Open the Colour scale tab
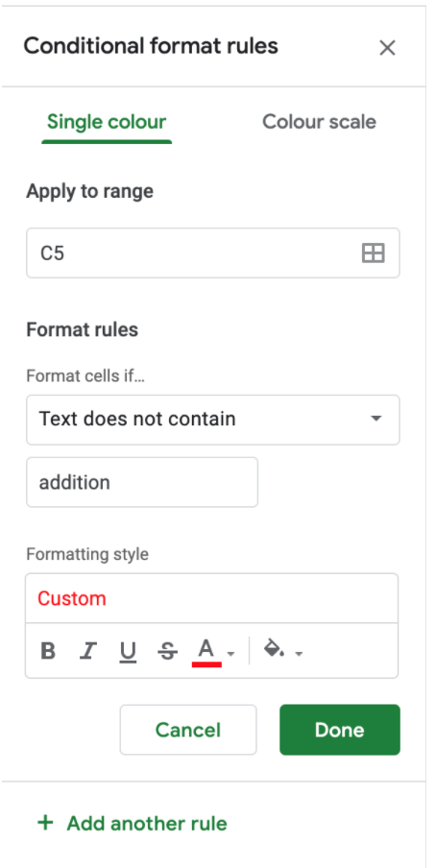The image size is (436, 868). 319,122
